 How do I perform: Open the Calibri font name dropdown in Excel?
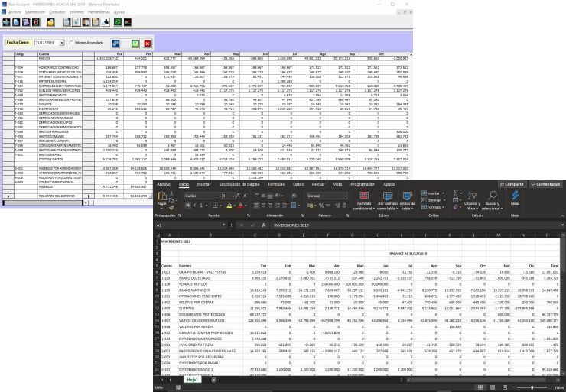pyautogui.click(x=220, y=196)
